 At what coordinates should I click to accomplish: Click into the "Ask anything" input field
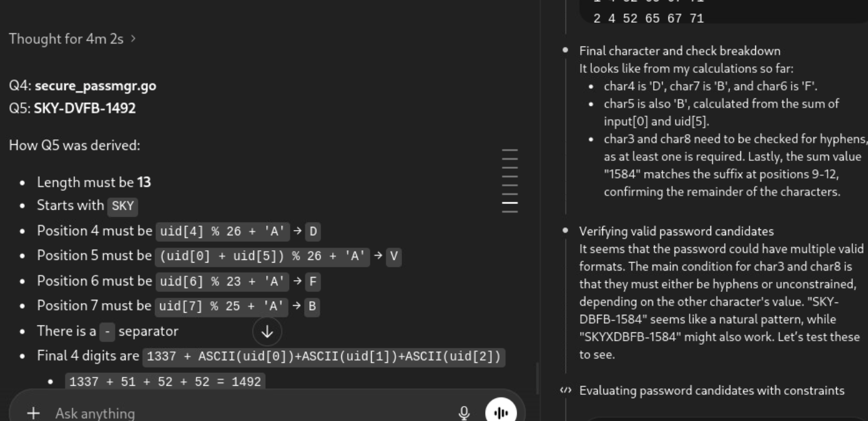tap(247, 413)
